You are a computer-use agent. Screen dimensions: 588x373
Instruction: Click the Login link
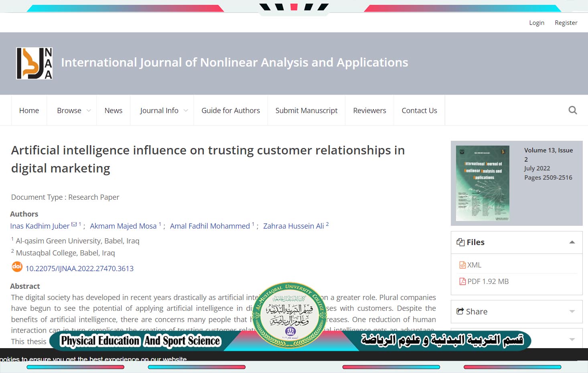(x=536, y=23)
